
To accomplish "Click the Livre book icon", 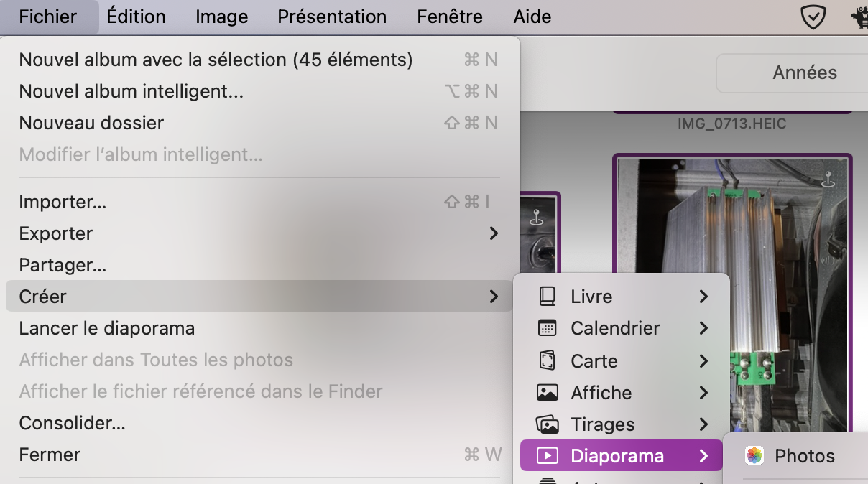I will tap(548, 297).
